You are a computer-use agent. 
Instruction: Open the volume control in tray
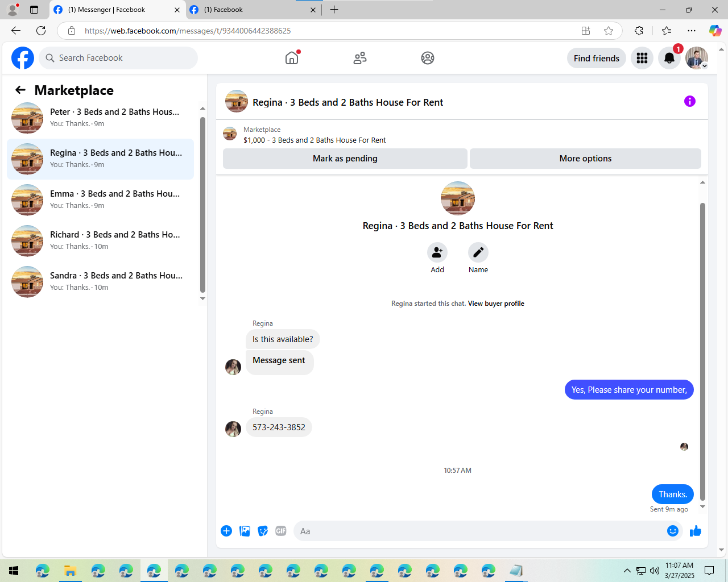point(655,571)
